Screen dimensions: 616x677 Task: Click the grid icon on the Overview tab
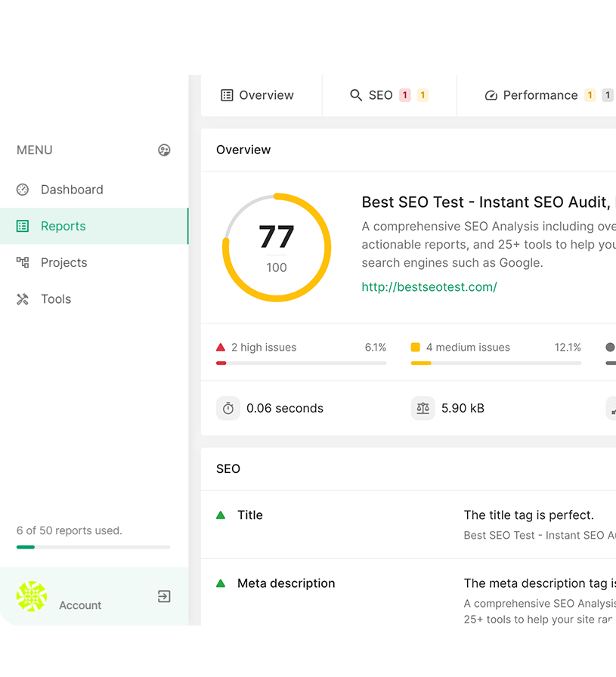coord(227,95)
